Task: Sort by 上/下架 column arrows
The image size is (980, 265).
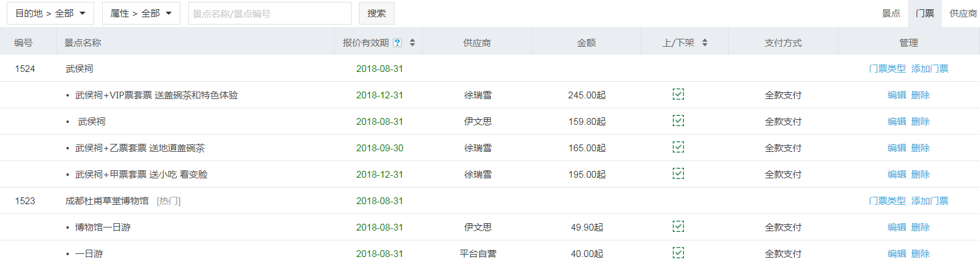Action: click(705, 42)
